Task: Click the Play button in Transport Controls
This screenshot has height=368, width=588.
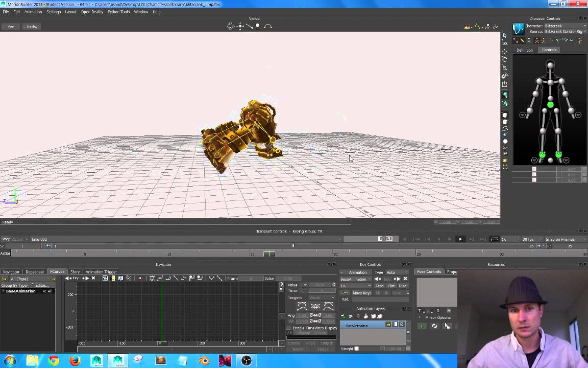Action: point(460,239)
